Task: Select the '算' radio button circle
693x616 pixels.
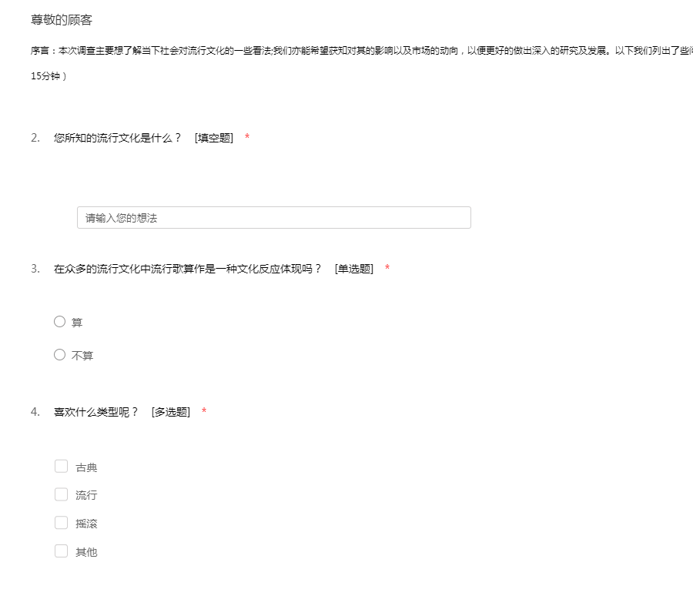Action: click(x=60, y=322)
